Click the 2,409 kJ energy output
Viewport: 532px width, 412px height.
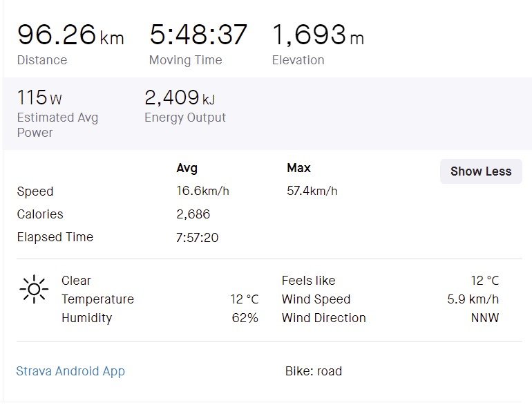[180, 97]
